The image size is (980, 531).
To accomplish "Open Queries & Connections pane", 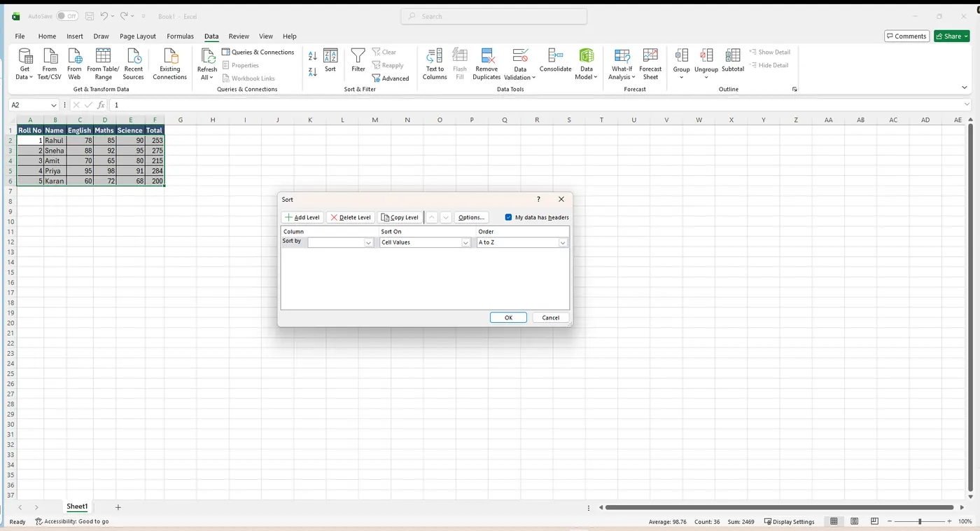I will [258, 52].
